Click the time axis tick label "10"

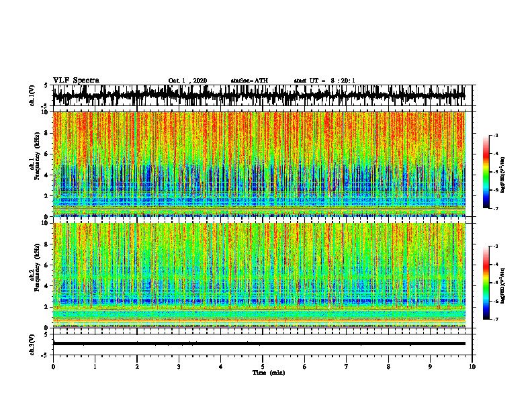point(472,367)
